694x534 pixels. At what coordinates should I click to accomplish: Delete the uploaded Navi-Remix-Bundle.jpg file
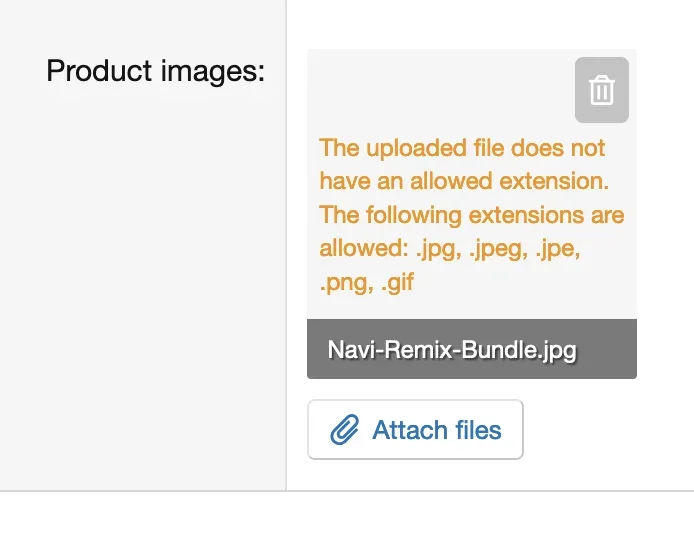601,90
